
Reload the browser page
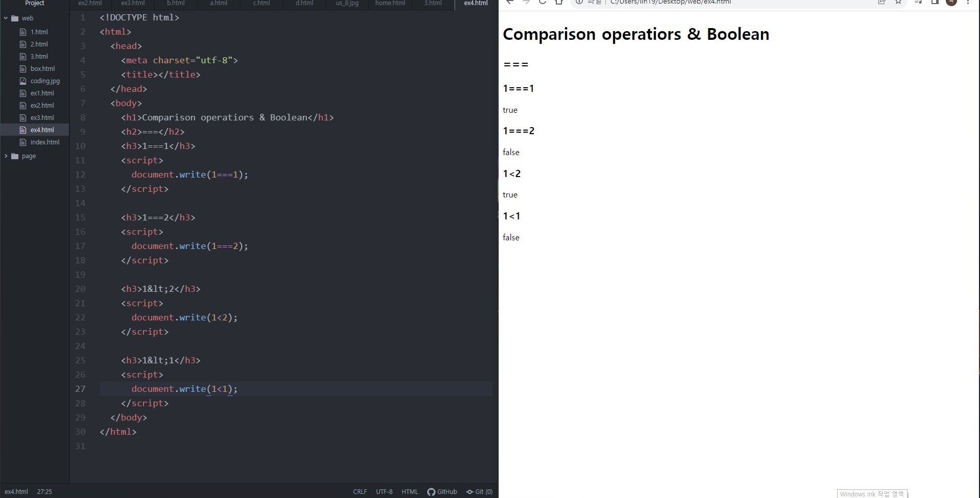(x=542, y=2)
